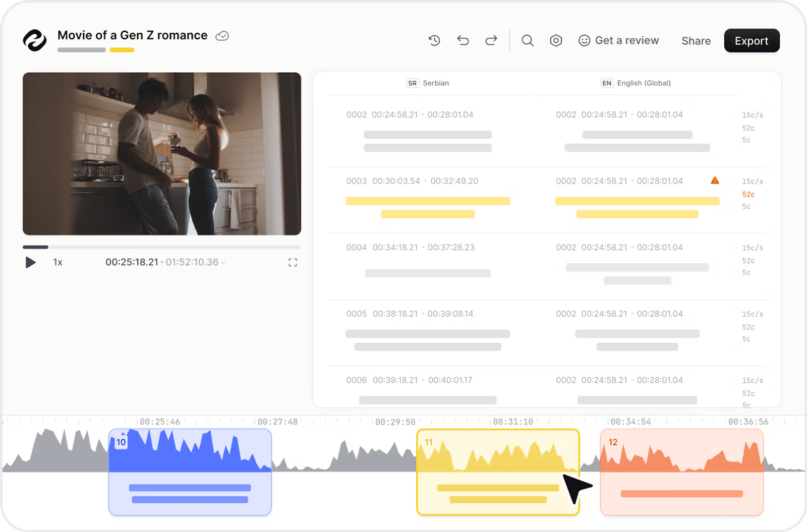Open the duration dropdown next to the timecode
This screenshot has height=532, width=807.
tap(222, 263)
